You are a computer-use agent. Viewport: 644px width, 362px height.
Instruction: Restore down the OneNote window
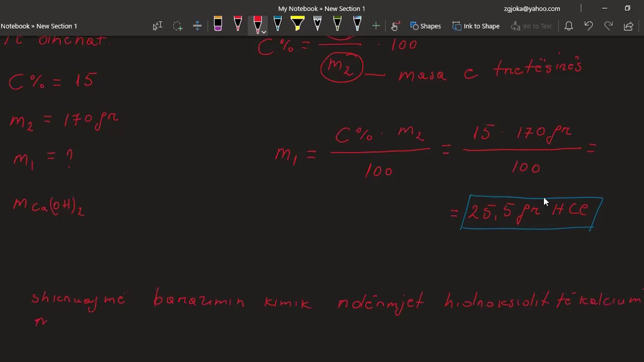point(627,8)
